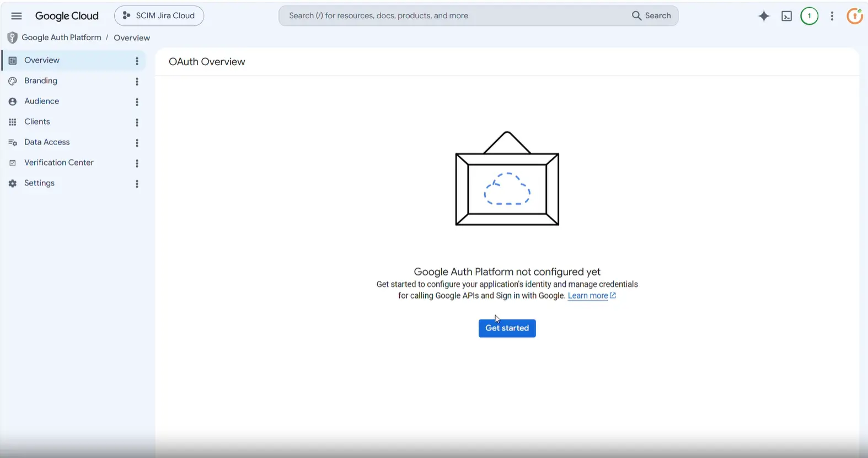
Task: Open Verification Center in the sidebar
Action: pyautogui.click(x=73, y=162)
